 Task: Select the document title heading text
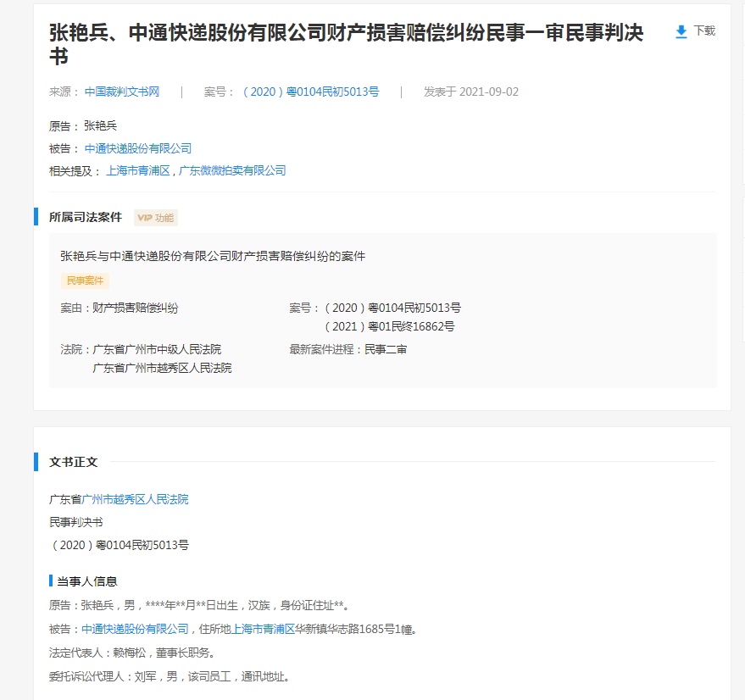(346, 44)
